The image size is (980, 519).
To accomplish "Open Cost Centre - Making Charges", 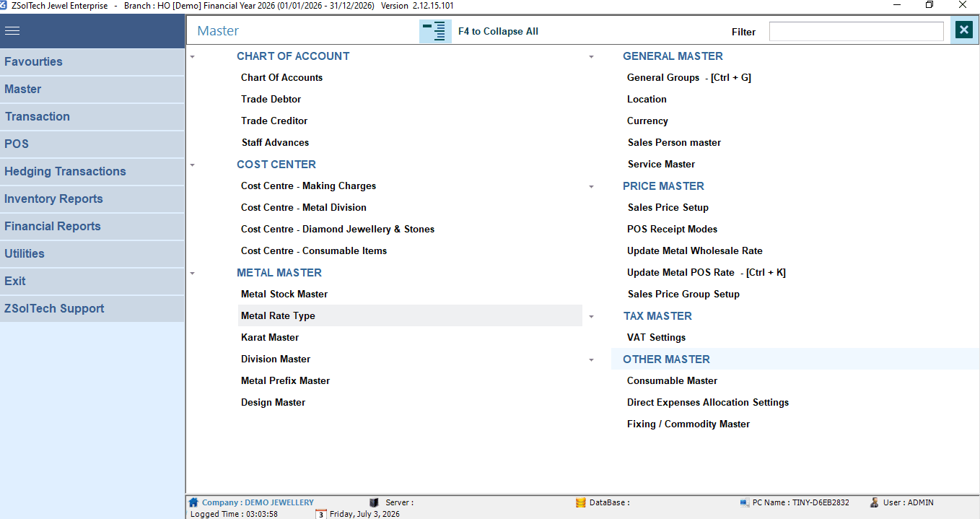I will coord(308,186).
